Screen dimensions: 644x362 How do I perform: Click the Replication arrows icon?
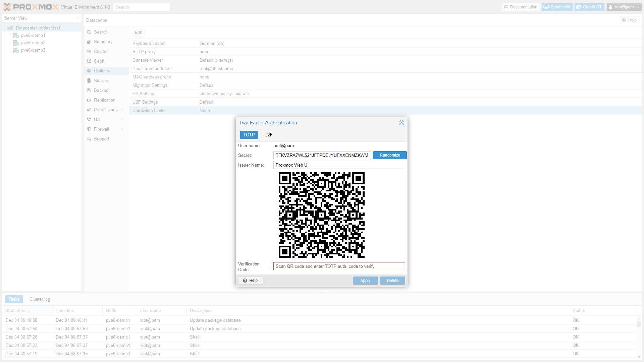(x=89, y=100)
